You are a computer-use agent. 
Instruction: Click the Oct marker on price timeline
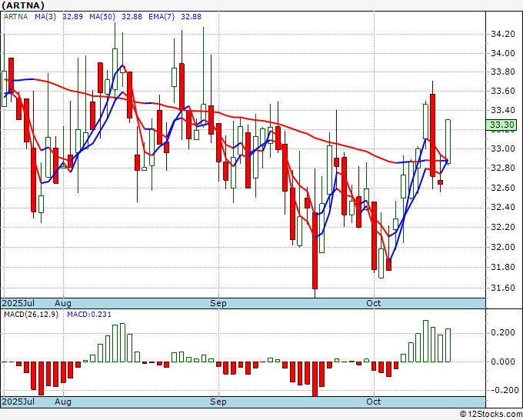[373, 303]
